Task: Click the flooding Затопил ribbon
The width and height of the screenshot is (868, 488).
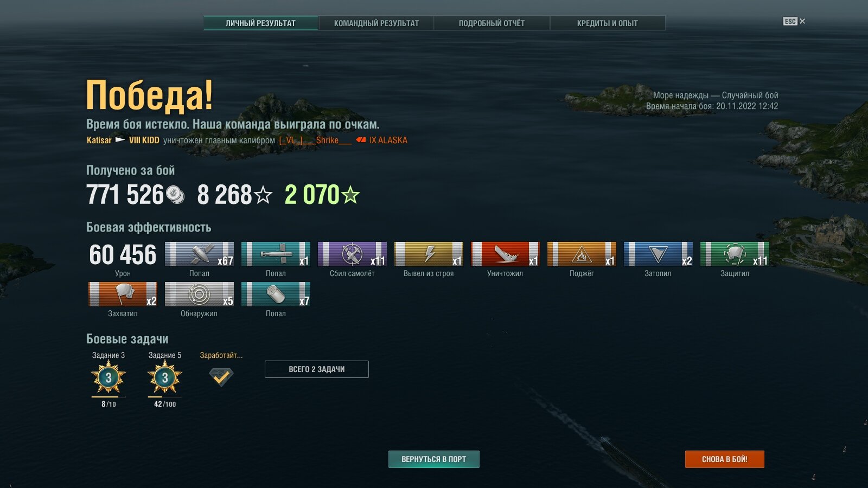Action: [x=658, y=254]
